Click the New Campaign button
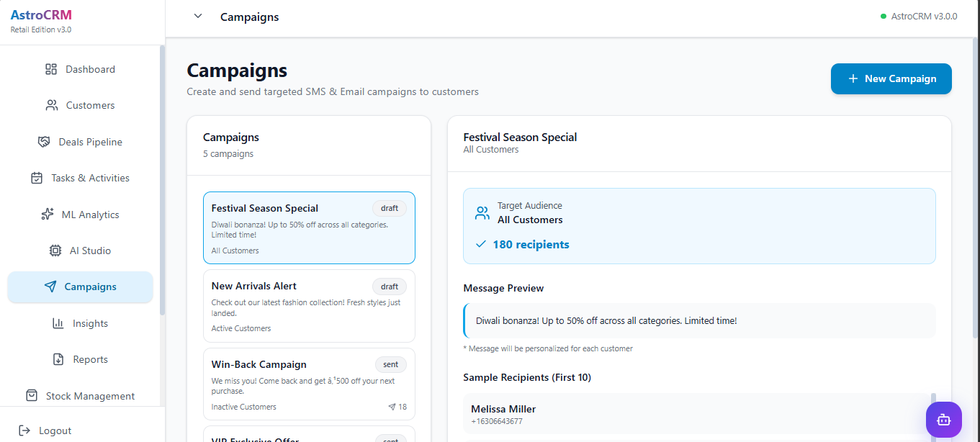Viewport: 980px width, 442px height. pyautogui.click(x=891, y=78)
